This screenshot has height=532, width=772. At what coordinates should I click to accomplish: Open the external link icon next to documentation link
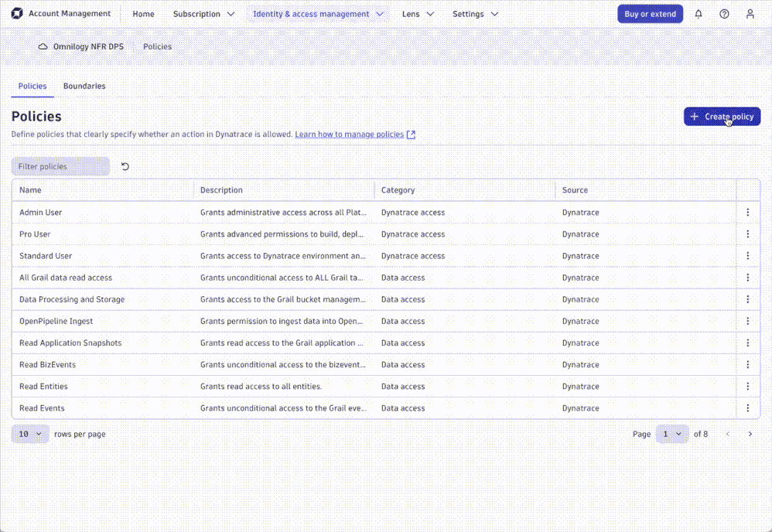coord(411,134)
